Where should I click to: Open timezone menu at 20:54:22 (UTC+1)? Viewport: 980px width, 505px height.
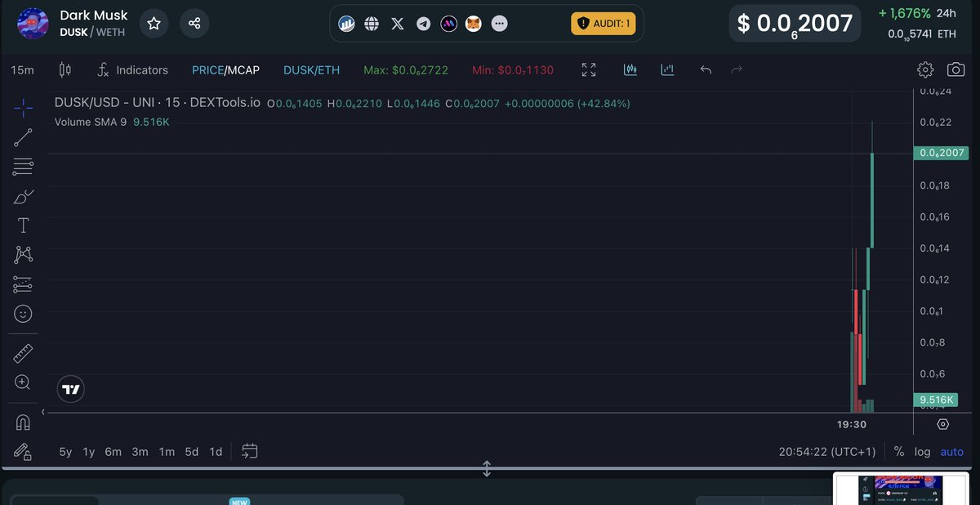[x=827, y=451]
